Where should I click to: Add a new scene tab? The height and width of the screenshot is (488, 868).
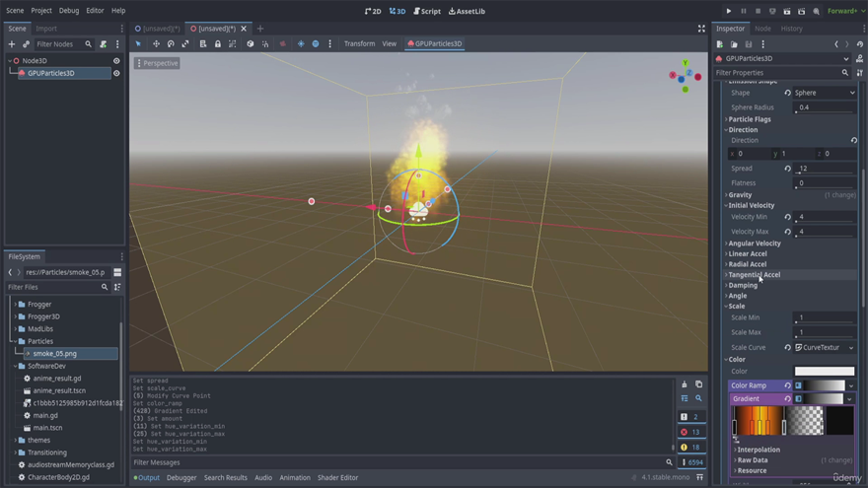pyautogui.click(x=260, y=29)
